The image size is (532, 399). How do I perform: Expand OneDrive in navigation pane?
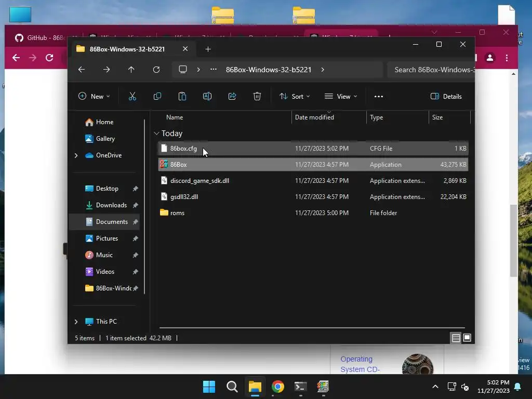click(76, 155)
